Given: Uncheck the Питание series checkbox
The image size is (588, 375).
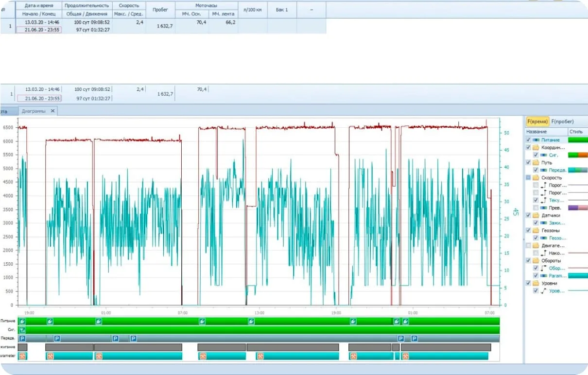Looking at the screenshot, I should point(529,140).
